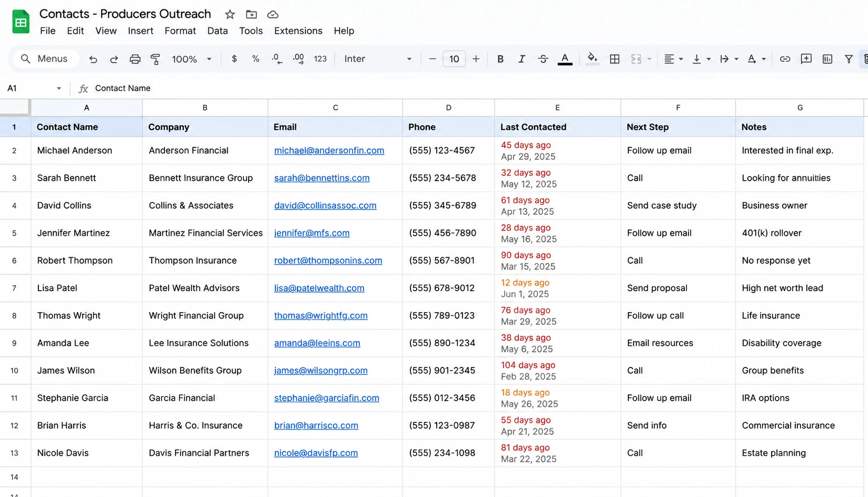Format as percent
868x497 pixels.
tap(255, 59)
